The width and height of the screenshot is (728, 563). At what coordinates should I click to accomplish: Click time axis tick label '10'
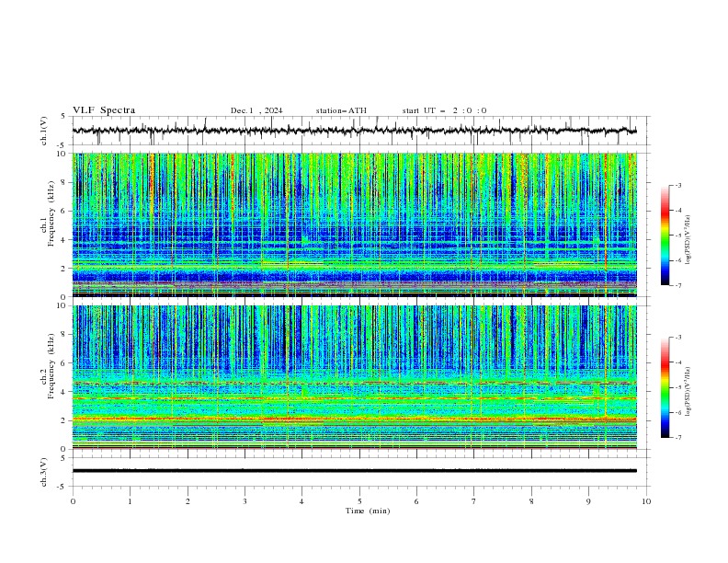click(646, 501)
